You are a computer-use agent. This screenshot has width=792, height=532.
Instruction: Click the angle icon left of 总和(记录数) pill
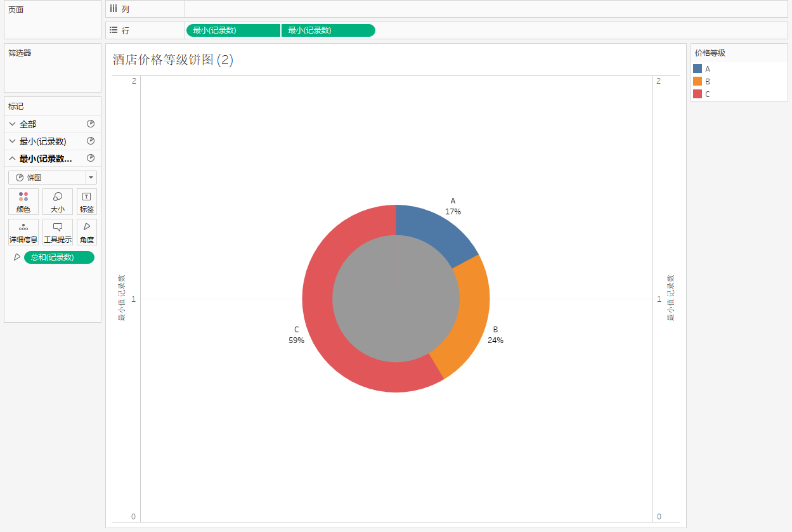17,257
